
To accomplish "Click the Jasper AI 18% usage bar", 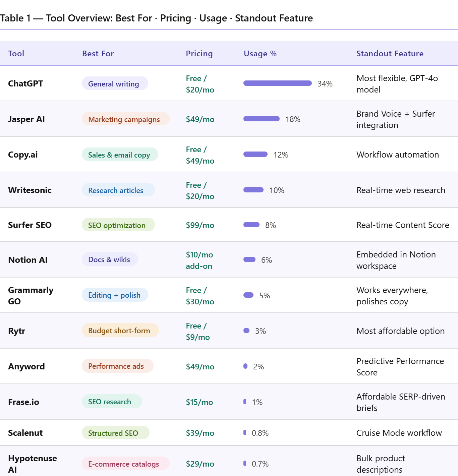I will pos(261,119).
